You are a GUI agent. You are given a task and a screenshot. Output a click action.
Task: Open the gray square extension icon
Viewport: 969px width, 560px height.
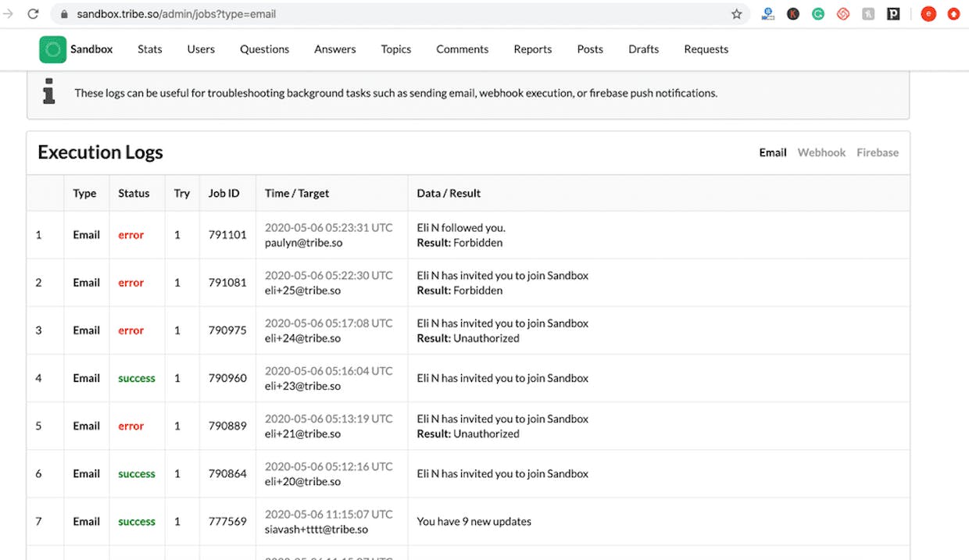pos(868,14)
